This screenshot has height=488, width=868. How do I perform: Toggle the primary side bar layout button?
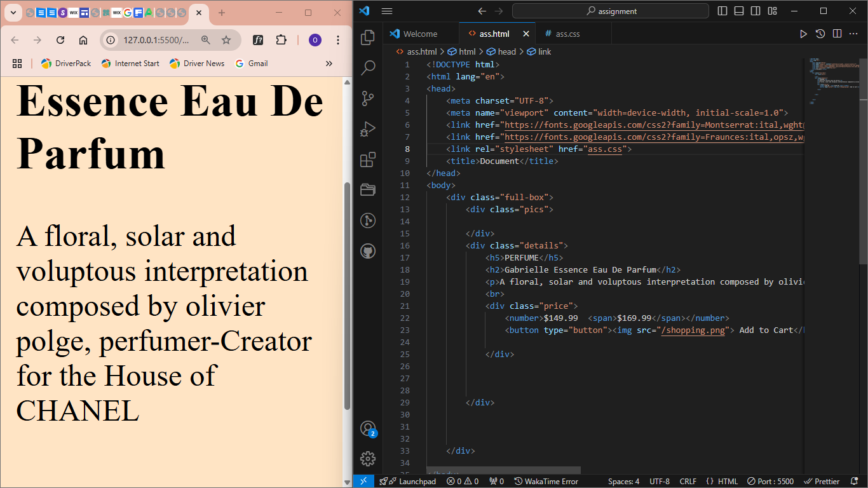[722, 11]
